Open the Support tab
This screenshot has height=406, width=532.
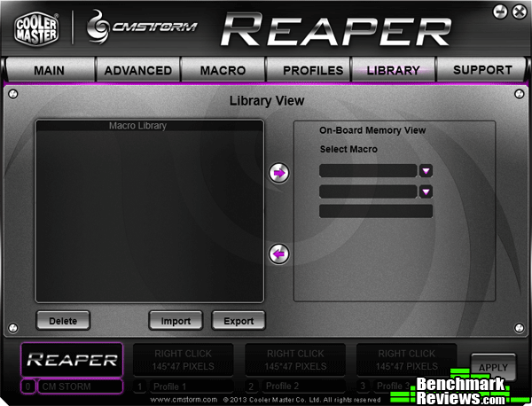point(481,70)
